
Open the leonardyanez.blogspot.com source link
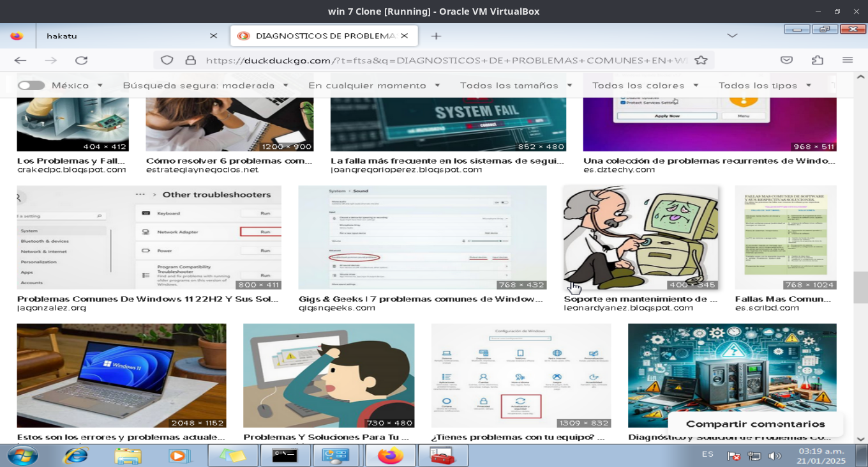[628, 308]
